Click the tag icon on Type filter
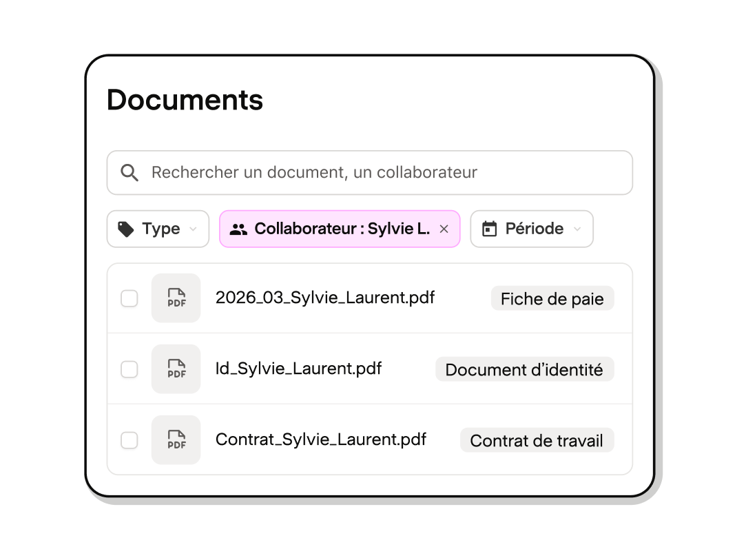The height and width of the screenshot is (560, 746). (x=125, y=229)
